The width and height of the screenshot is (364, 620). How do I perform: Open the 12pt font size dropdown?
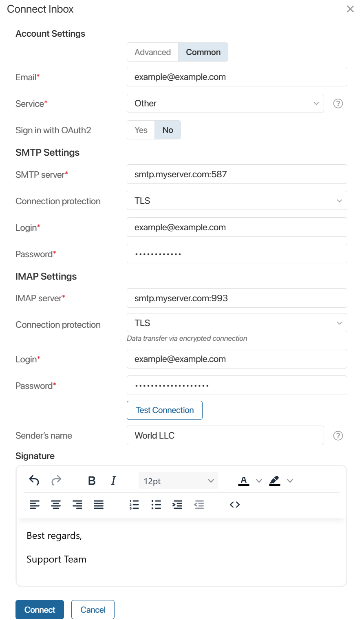(x=179, y=481)
